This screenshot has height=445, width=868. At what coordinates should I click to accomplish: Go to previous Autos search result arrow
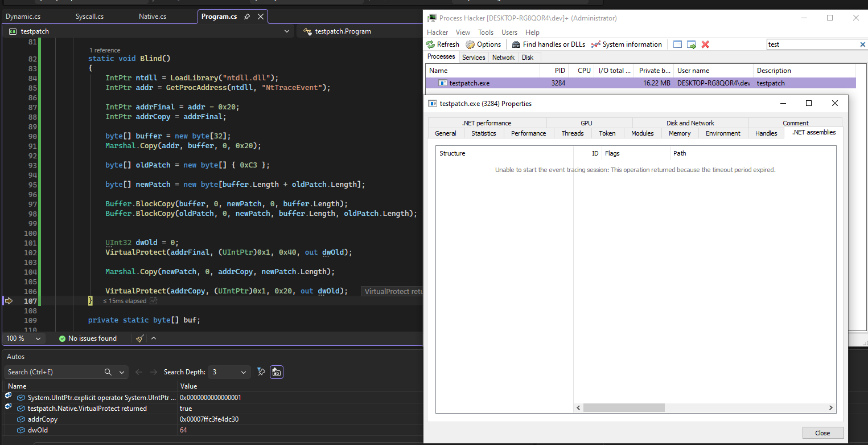pyautogui.click(x=139, y=372)
